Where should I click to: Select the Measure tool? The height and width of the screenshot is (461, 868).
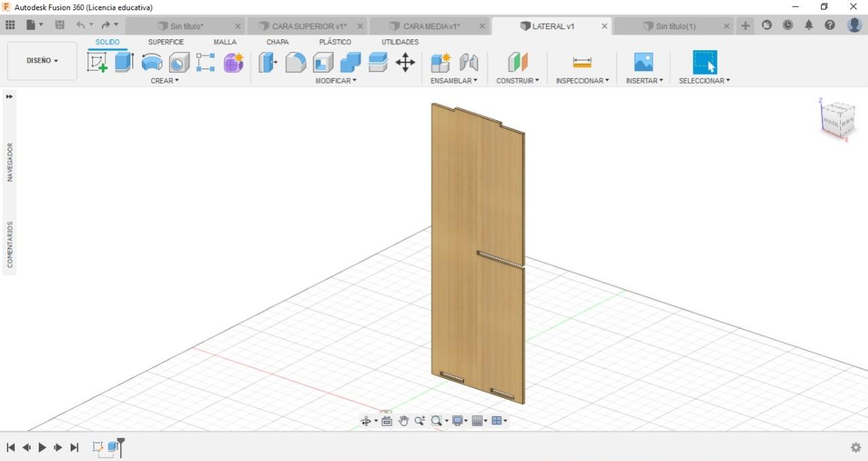(582, 62)
